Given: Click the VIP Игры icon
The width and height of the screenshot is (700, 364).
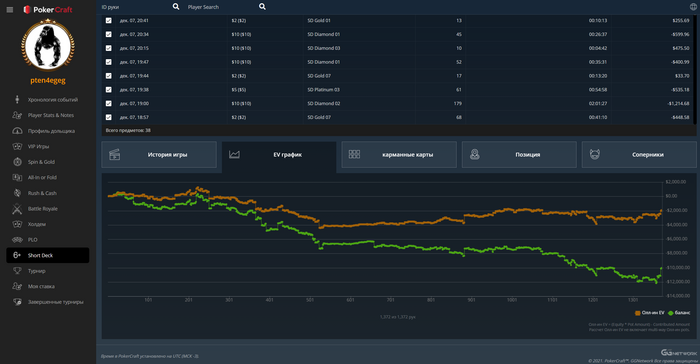Looking at the screenshot, I should click(x=17, y=146).
